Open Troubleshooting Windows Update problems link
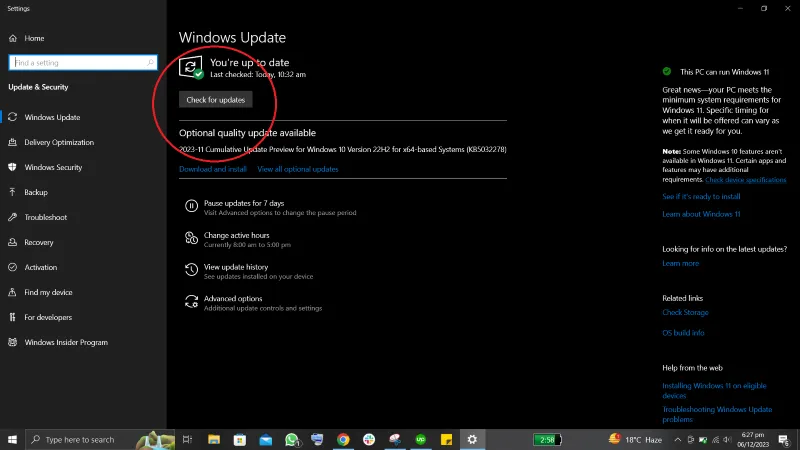Screen dimensions: 800x450 [x=717, y=414]
